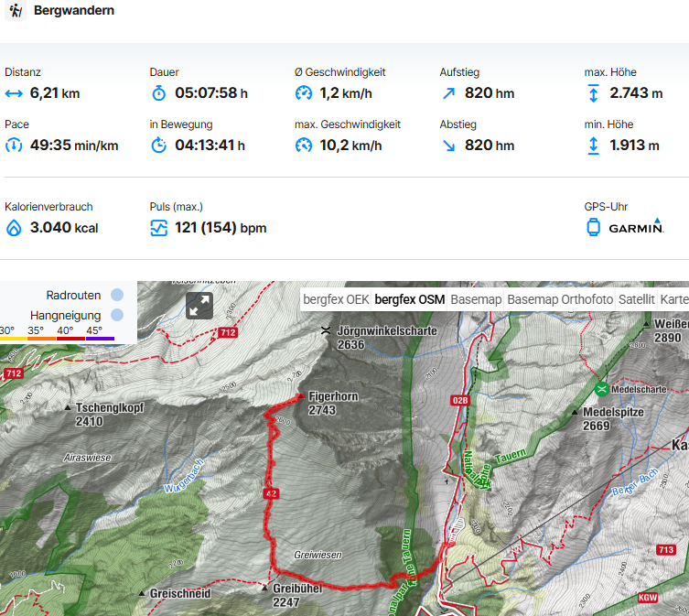Click the Jörgnwinkelscharte pass symbol
The image size is (689, 616).
[326, 330]
